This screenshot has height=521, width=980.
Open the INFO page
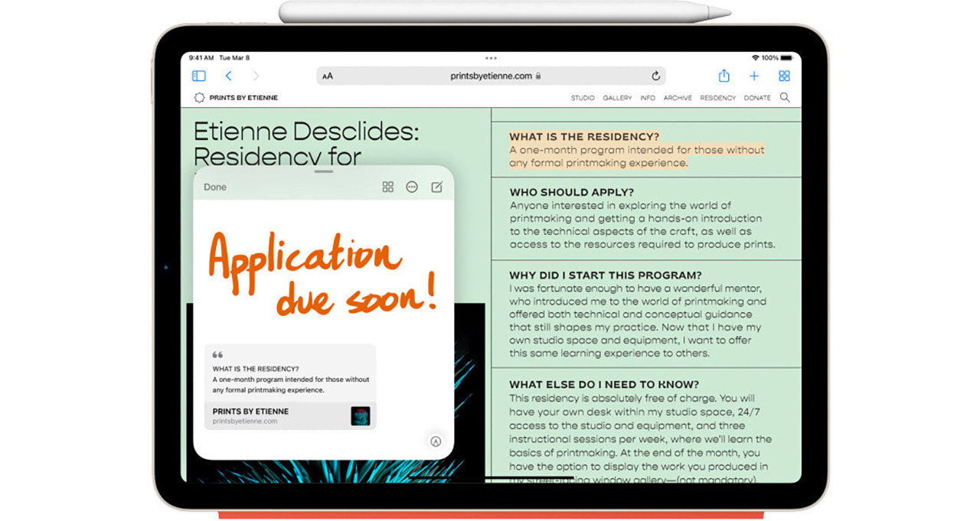click(x=648, y=98)
